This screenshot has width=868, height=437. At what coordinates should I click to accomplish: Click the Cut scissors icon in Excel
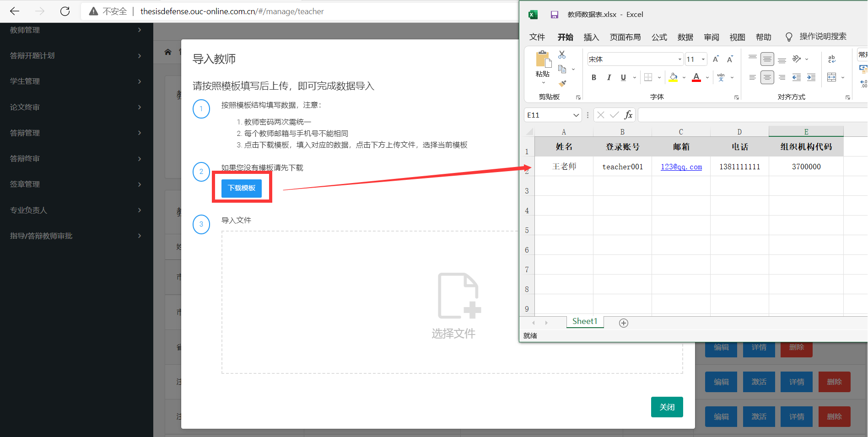pos(562,55)
